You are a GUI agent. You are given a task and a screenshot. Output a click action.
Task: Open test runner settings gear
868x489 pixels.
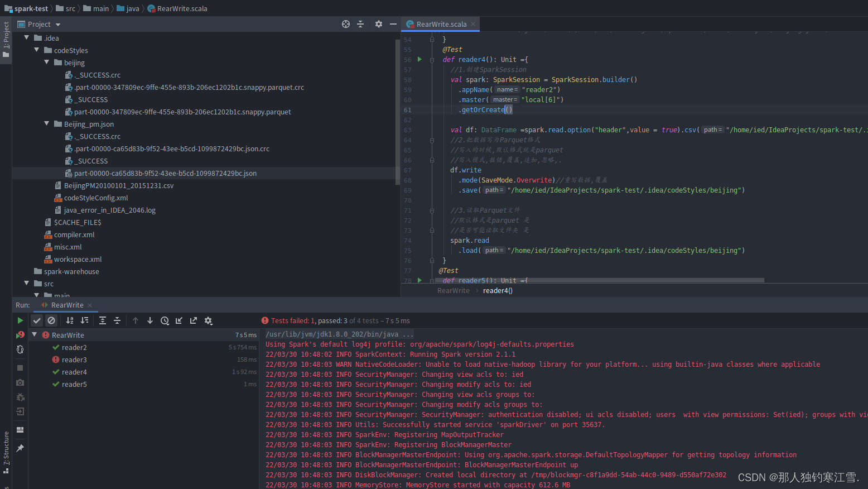click(208, 320)
